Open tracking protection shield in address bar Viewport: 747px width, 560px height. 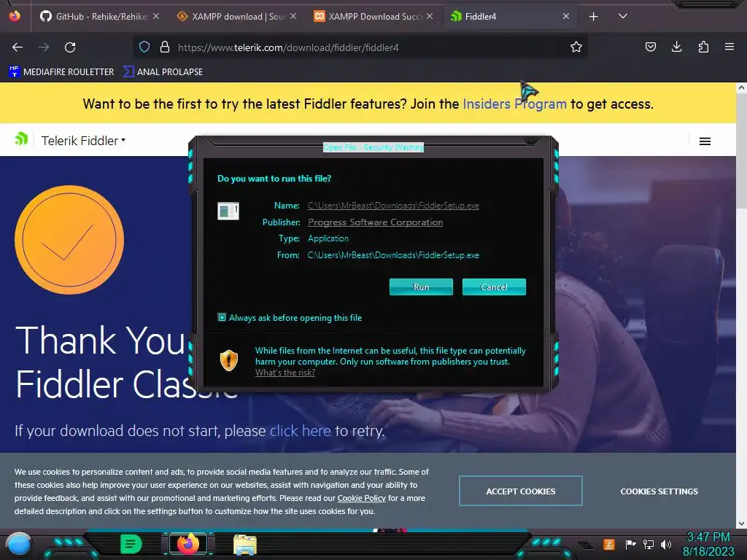(144, 47)
